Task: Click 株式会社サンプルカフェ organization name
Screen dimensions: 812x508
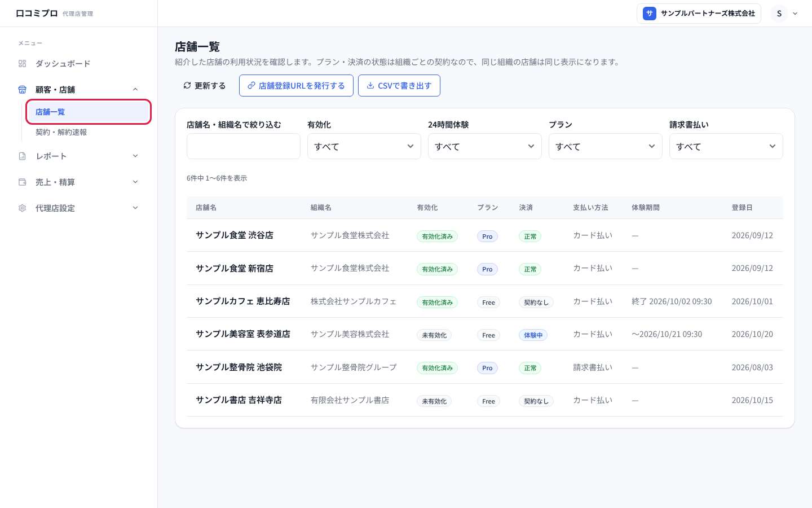Action: [354, 301]
